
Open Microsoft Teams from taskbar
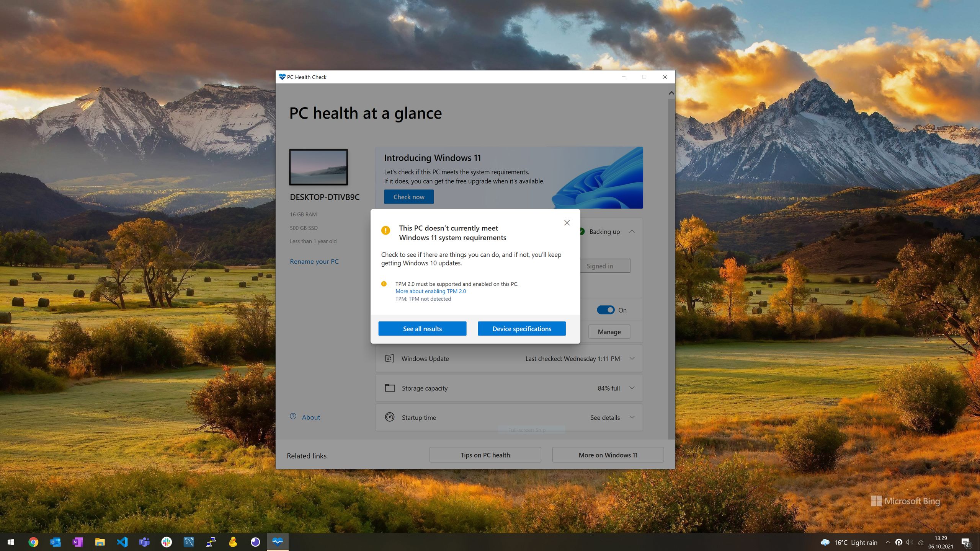click(144, 542)
